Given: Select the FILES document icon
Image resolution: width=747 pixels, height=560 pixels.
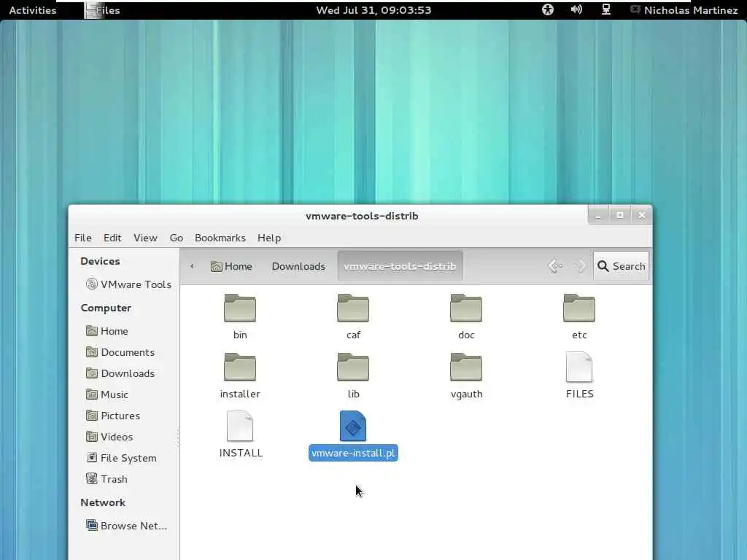Looking at the screenshot, I should pos(578,367).
